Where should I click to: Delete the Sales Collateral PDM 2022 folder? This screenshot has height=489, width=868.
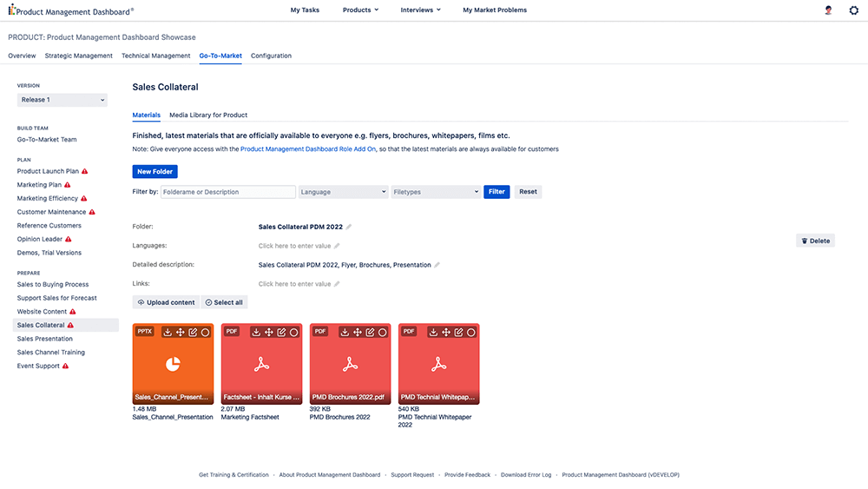point(815,241)
